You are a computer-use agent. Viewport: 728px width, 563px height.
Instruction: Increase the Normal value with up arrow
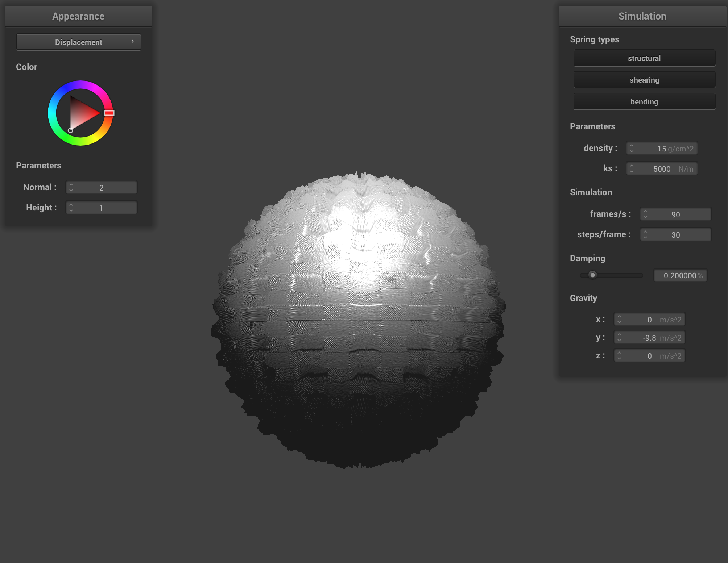[x=71, y=185]
